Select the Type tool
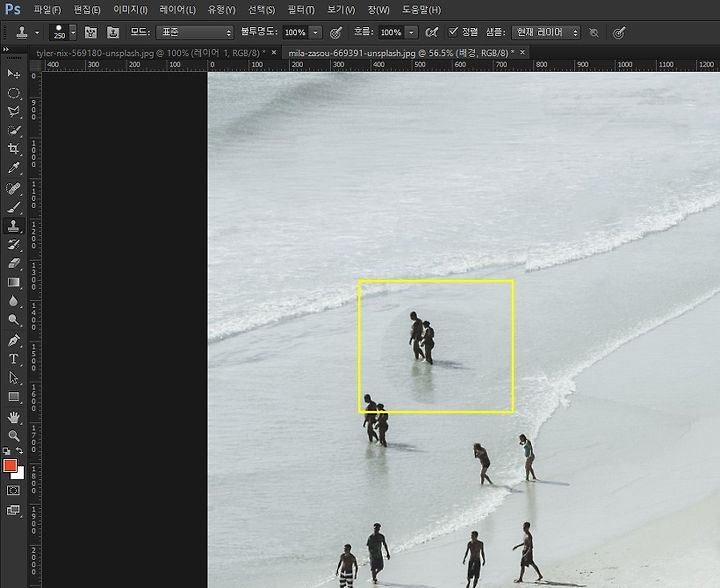Image resolution: width=720 pixels, height=588 pixels. point(14,358)
